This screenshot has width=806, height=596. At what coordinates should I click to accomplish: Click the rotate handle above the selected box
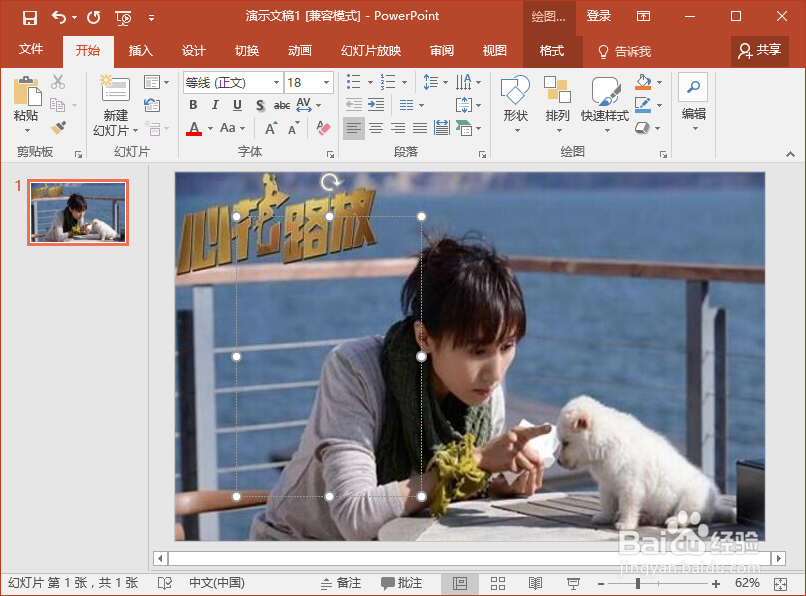[x=329, y=182]
